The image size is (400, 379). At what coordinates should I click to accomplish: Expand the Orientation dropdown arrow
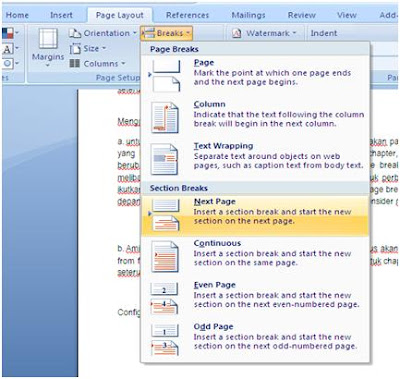[x=135, y=33]
